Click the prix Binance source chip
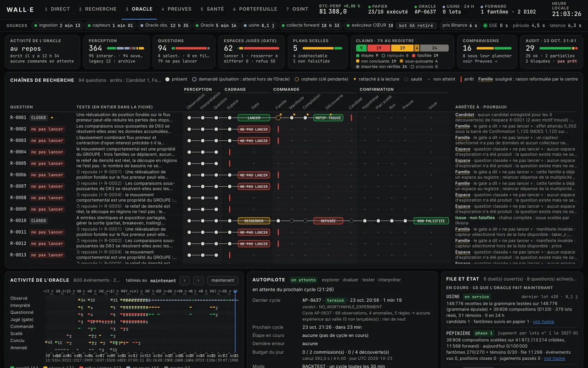Screen dimensions: 588x368 pos(459,25)
